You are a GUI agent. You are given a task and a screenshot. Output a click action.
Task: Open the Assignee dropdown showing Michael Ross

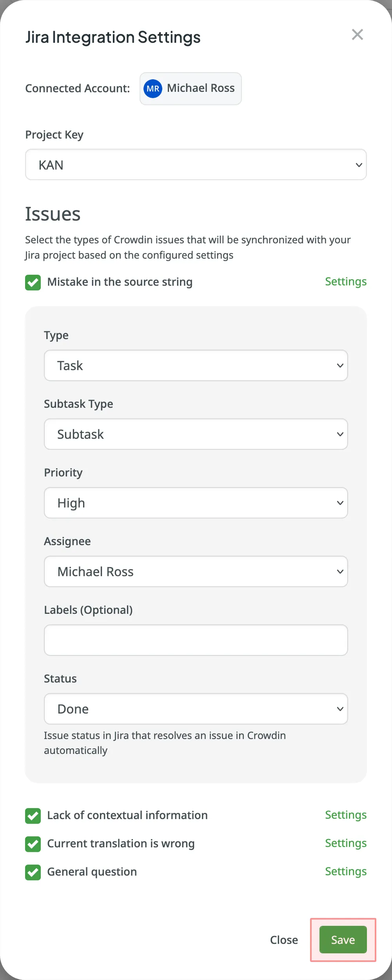tap(195, 571)
